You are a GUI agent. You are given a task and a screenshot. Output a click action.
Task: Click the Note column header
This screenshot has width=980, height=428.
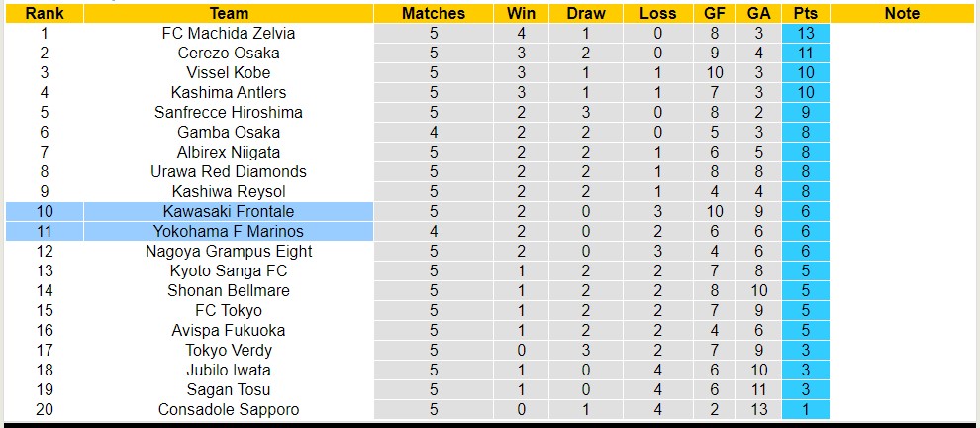click(x=902, y=13)
